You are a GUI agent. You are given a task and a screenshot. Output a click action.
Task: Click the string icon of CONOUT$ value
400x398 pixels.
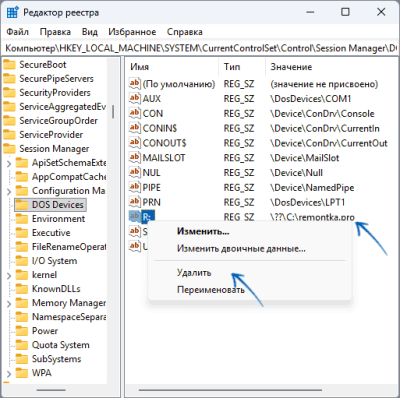coord(135,143)
